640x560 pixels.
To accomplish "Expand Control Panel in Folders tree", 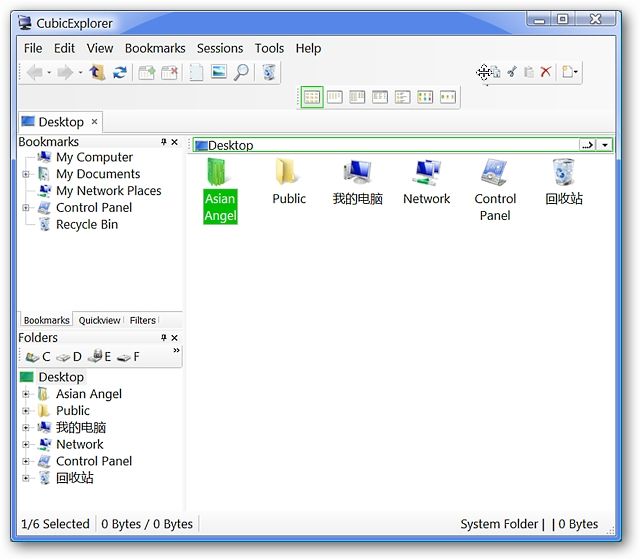I will point(26,462).
